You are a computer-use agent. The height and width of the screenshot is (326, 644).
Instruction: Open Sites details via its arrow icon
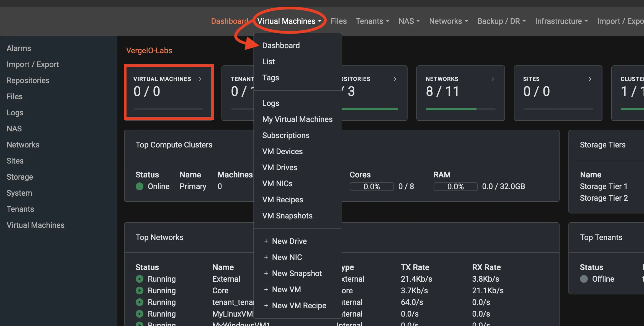click(590, 79)
